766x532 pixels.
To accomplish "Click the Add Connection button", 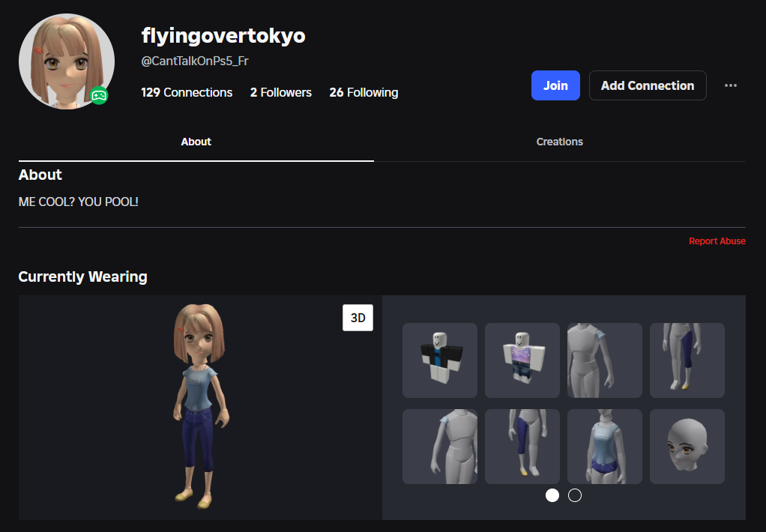I will coord(647,85).
